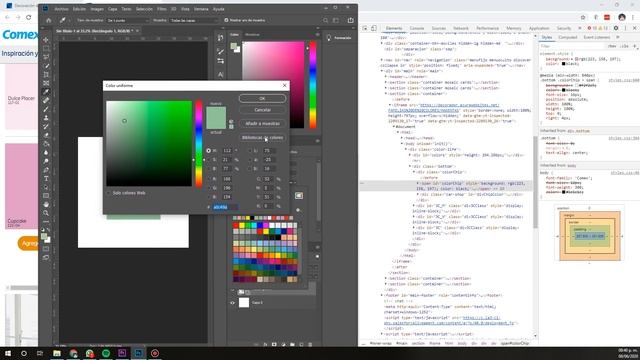Click the Photoshop share icon
The image size is (640, 360).
click(x=351, y=20)
